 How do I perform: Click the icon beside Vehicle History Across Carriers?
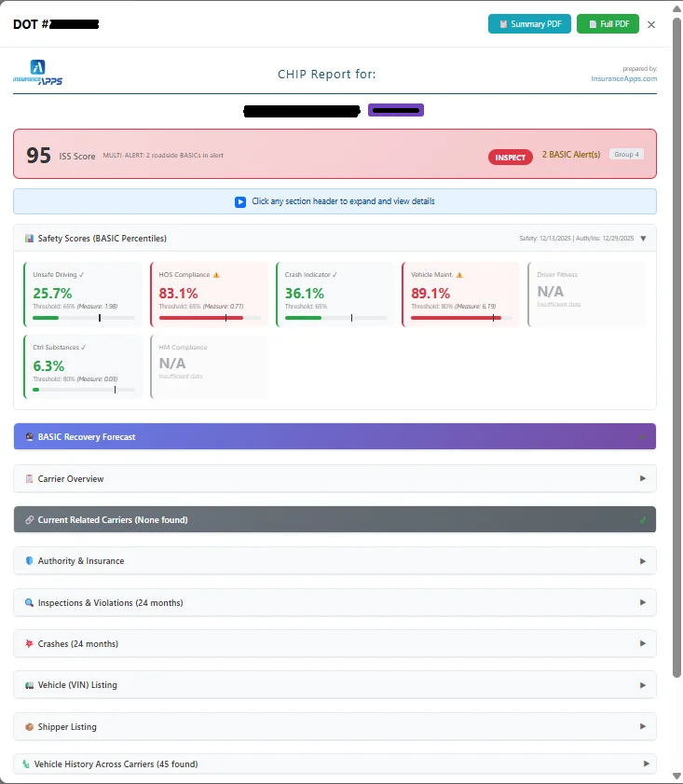coord(26,764)
